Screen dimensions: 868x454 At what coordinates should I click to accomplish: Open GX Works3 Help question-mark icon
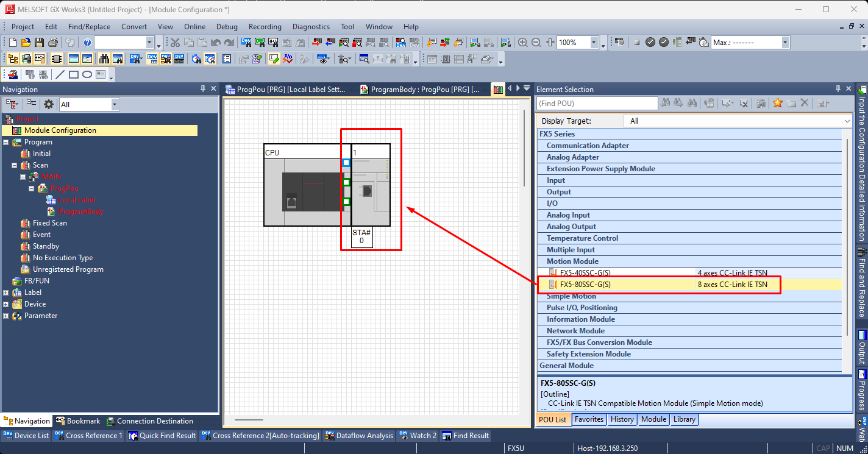(x=87, y=43)
